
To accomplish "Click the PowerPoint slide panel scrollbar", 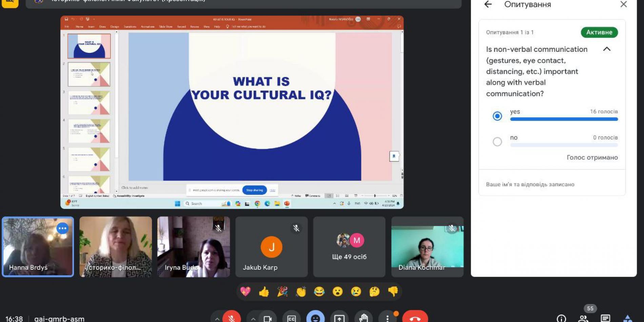I will tap(117, 112).
